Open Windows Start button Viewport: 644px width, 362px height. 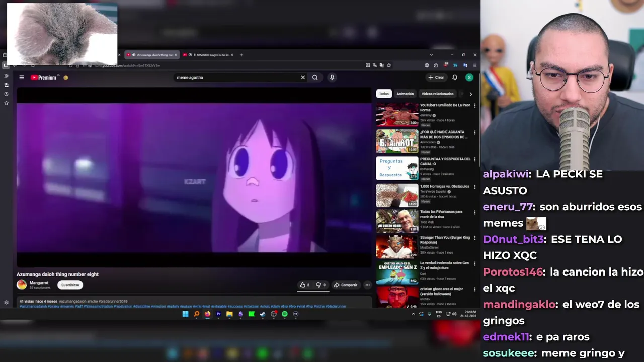coord(185,314)
